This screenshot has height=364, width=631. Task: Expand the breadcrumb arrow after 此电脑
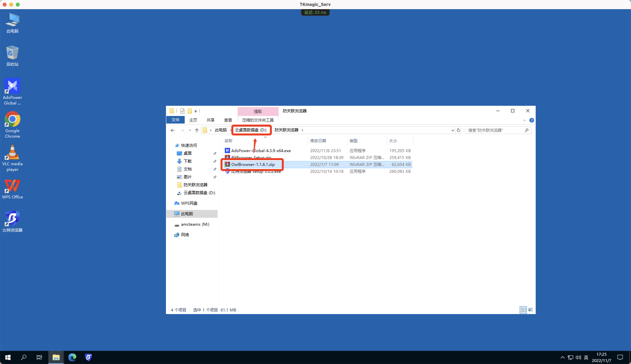pyautogui.click(x=231, y=130)
